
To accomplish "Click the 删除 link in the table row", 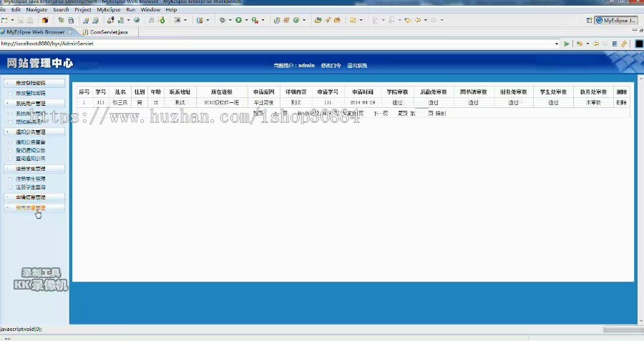I will (x=621, y=103).
